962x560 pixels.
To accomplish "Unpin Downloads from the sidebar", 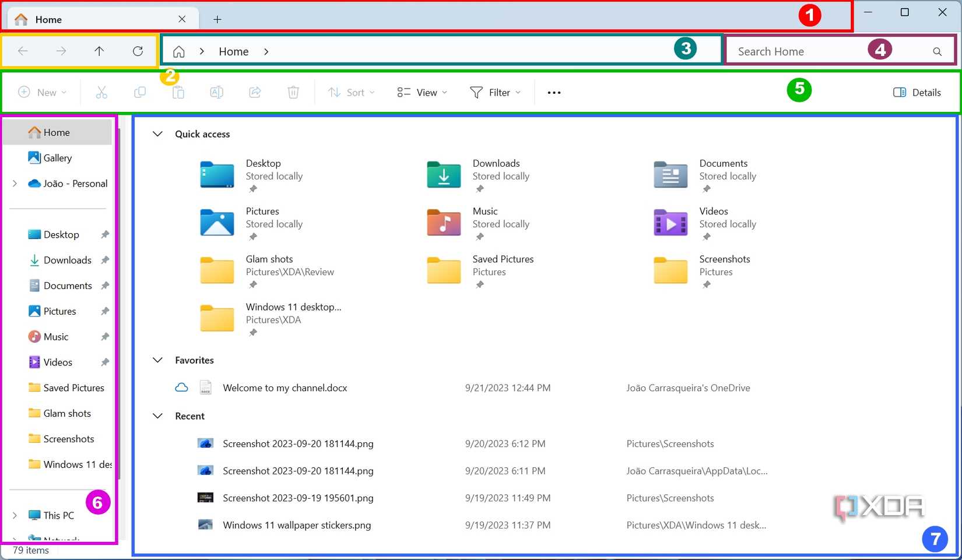I will (105, 260).
